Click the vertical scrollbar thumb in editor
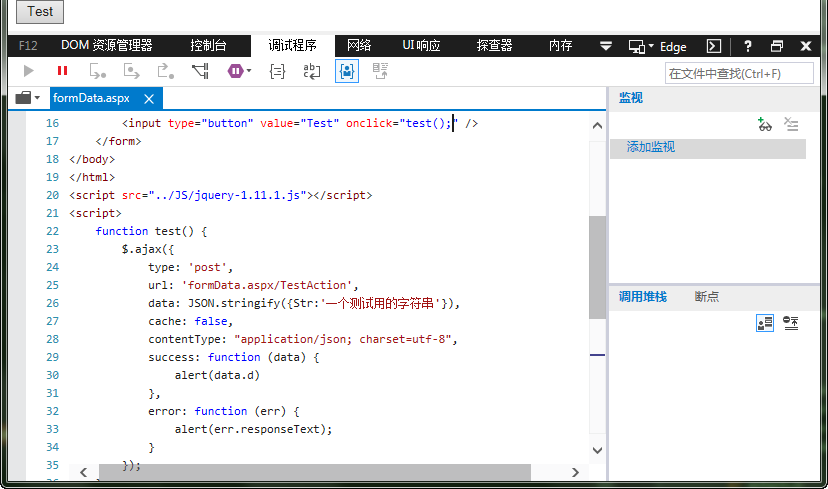 597,267
